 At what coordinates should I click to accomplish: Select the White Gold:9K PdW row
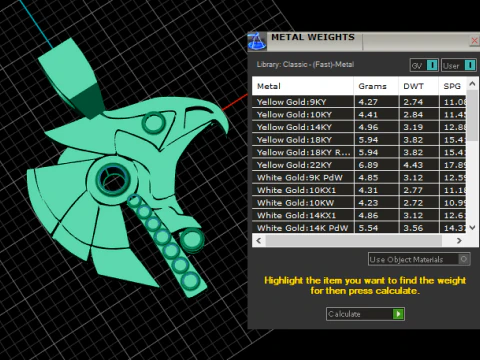(359, 178)
